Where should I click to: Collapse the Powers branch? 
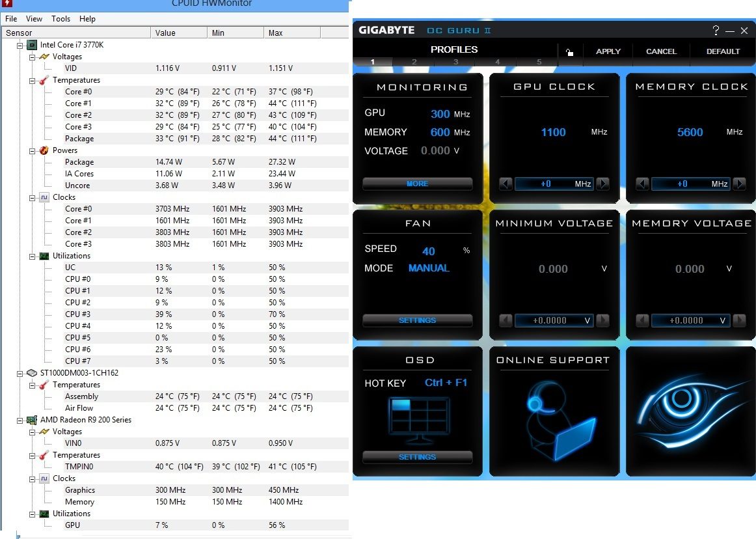tap(33, 151)
